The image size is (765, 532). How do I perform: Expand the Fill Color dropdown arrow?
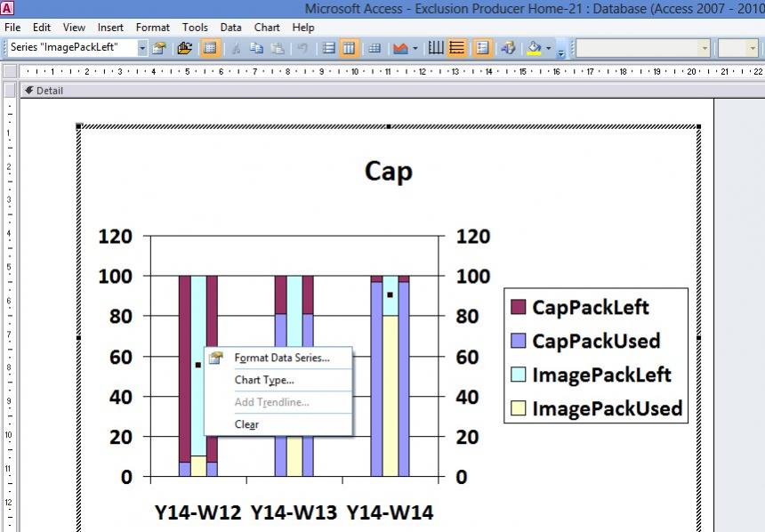548,48
